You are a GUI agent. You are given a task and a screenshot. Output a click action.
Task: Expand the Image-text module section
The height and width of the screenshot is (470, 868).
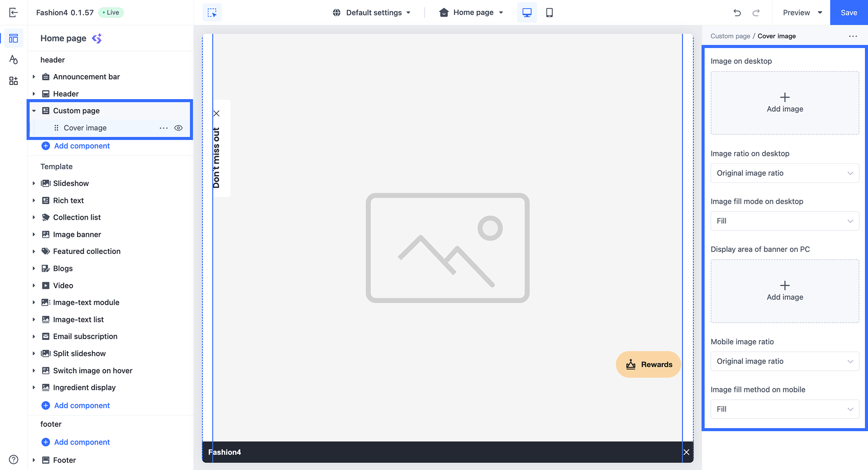(34, 302)
